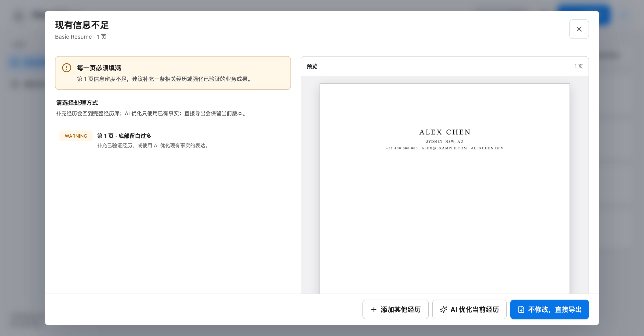Viewport: 644px width, 336px height.
Task: Click the Basic Resume · 1 页 subtitle
Action: point(80,37)
